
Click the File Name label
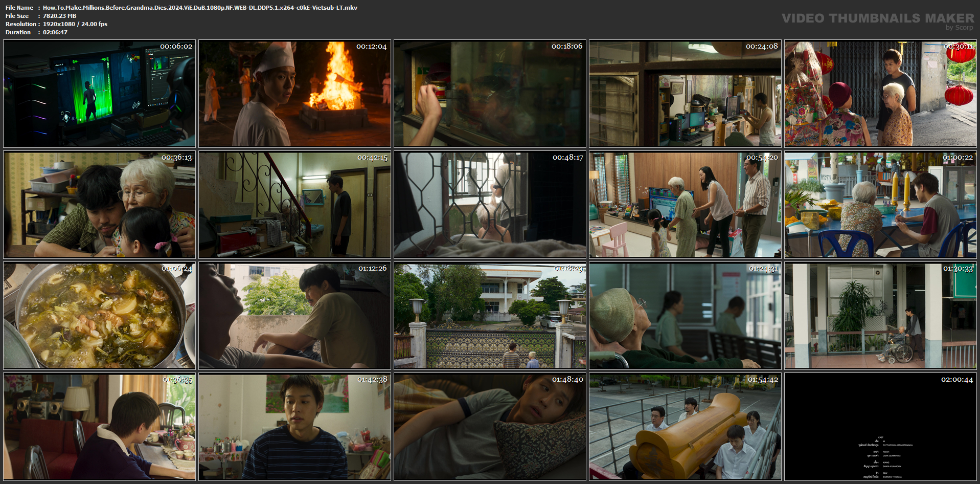click(19, 8)
